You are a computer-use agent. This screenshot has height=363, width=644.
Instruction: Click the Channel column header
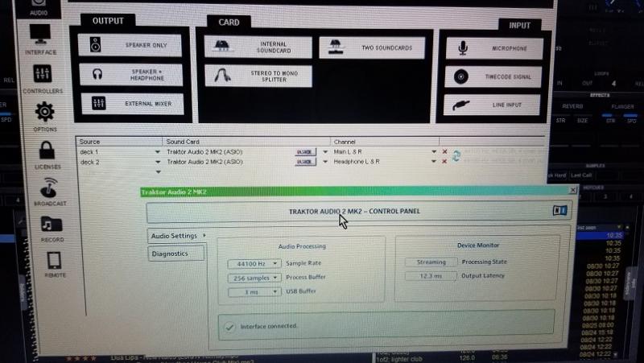345,142
